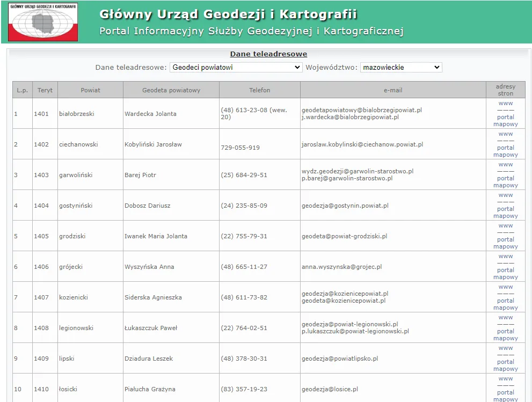Open portal mapowy for kozienicki powiat
The height and width of the screenshot is (402, 532).
click(506, 304)
